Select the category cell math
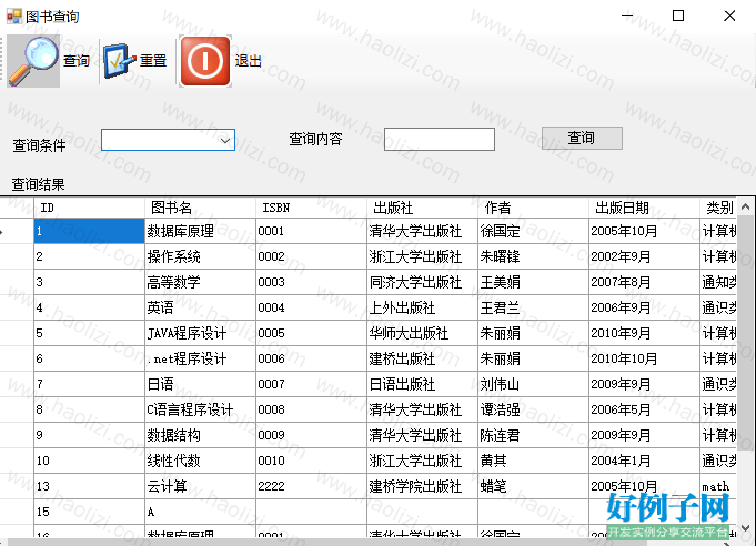The width and height of the screenshot is (756, 546). click(x=718, y=486)
